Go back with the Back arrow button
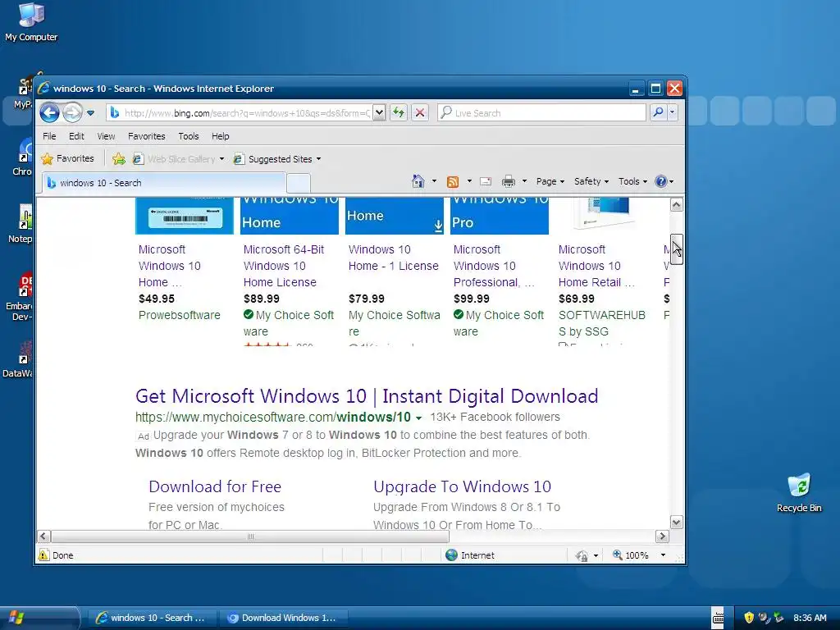 (x=50, y=113)
